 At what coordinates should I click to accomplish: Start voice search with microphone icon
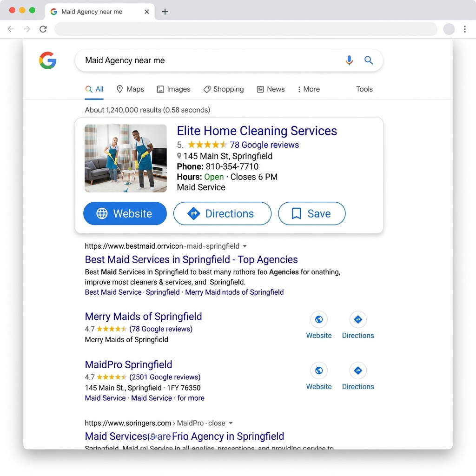pyautogui.click(x=349, y=60)
